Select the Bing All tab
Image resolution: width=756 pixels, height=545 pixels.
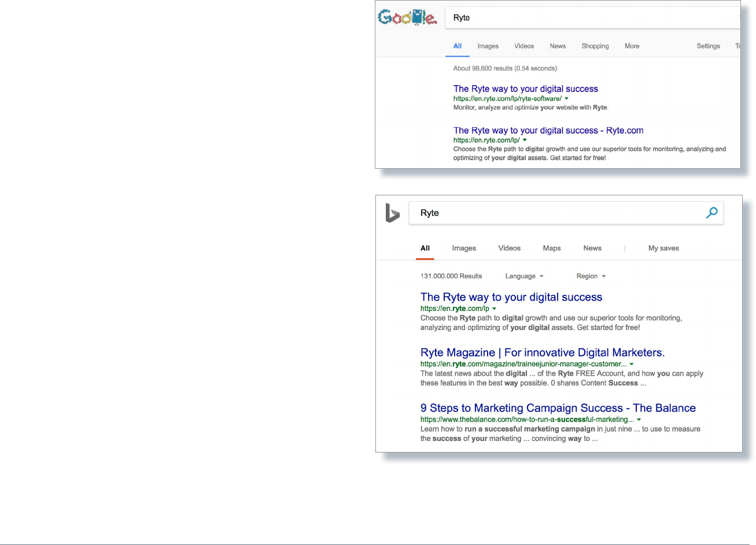(425, 248)
